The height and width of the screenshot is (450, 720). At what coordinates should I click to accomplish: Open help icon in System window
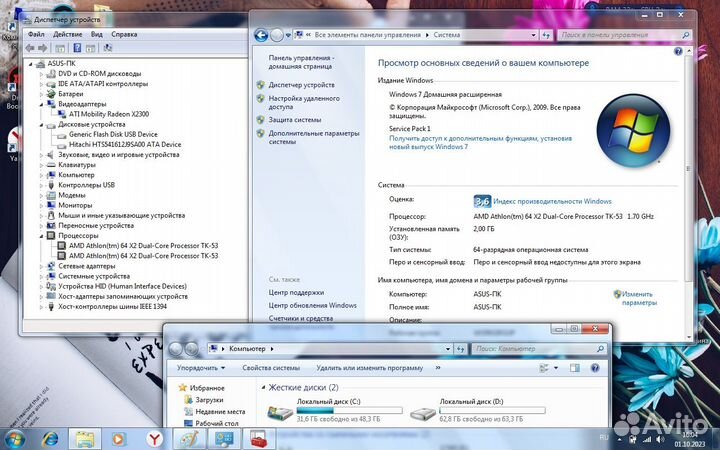678,51
